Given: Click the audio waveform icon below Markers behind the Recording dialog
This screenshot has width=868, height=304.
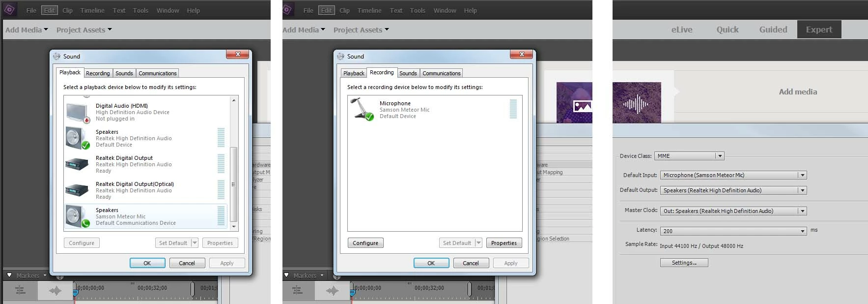Looking at the screenshot, I should click(x=332, y=291).
